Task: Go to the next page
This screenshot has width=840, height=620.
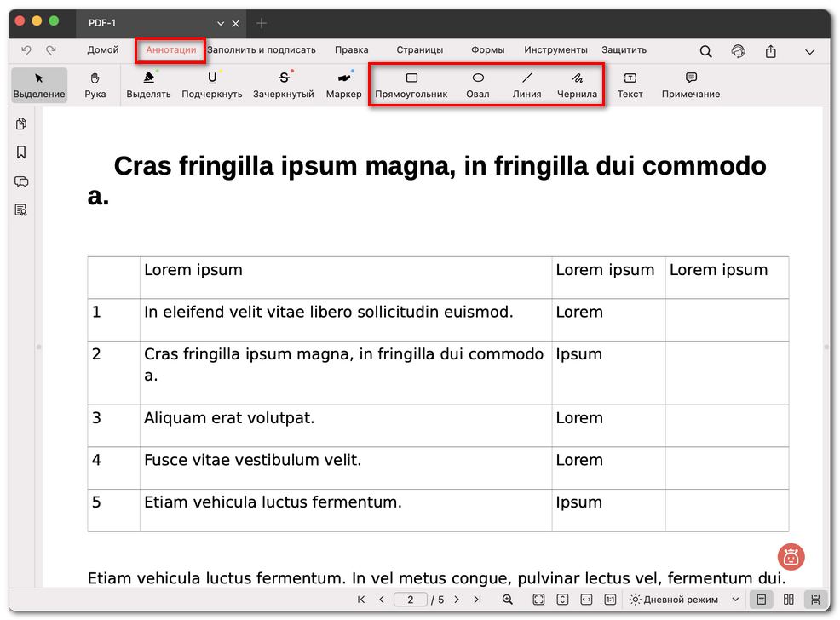Action: click(457, 600)
